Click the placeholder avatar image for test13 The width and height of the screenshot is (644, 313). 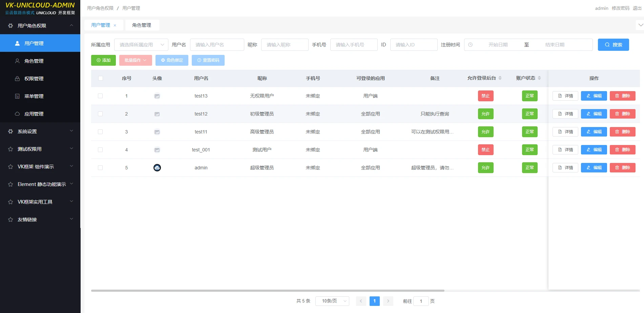click(x=157, y=96)
